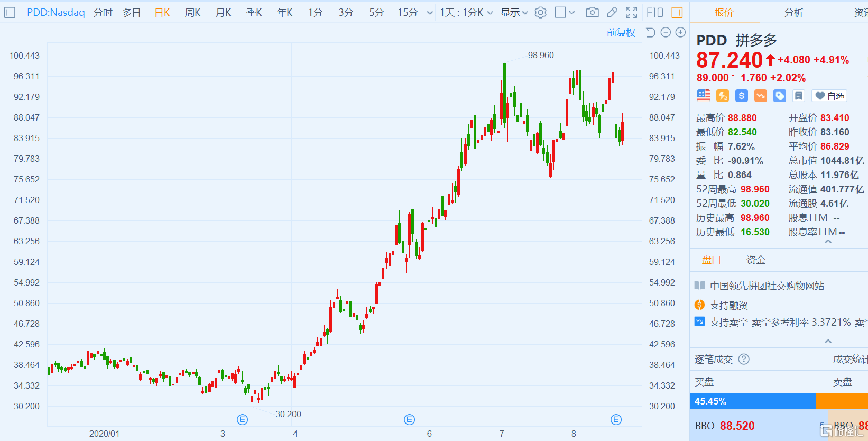Click 52周最高 98.960 value
Image resolution: width=868 pixels, height=441 pixels.
(x=755, y=189)
